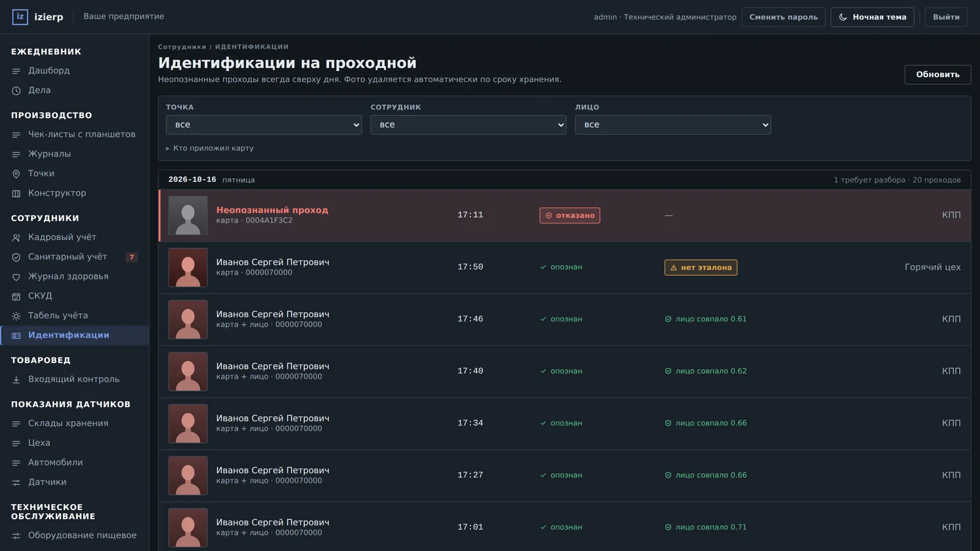Click the list icon beside Автомобили
This screenshot has width=980, height=551.
coord(17,463)
